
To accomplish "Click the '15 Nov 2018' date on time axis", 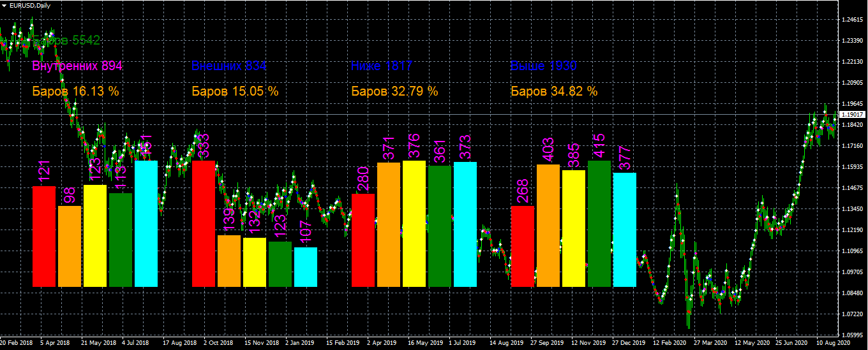I will [260, 343].
